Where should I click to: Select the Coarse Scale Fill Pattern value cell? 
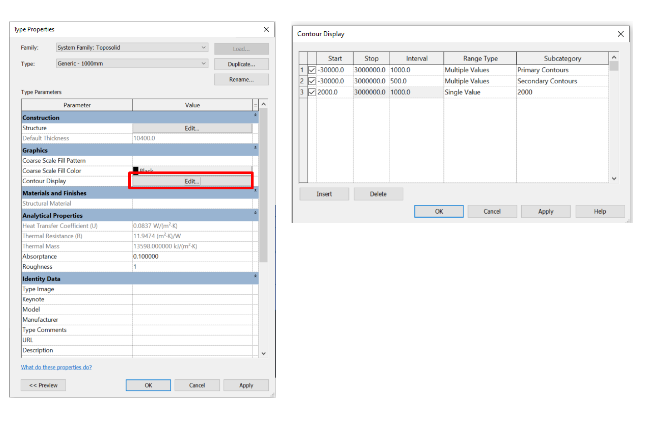(x=192, y=160)
